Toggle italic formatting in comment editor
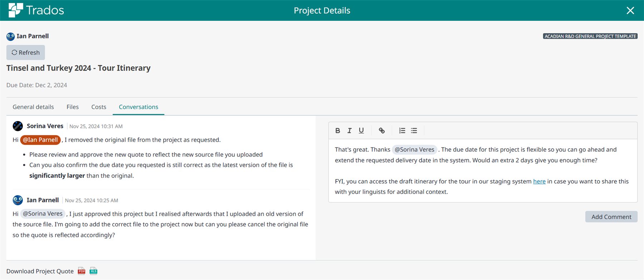 pos(349,131)
